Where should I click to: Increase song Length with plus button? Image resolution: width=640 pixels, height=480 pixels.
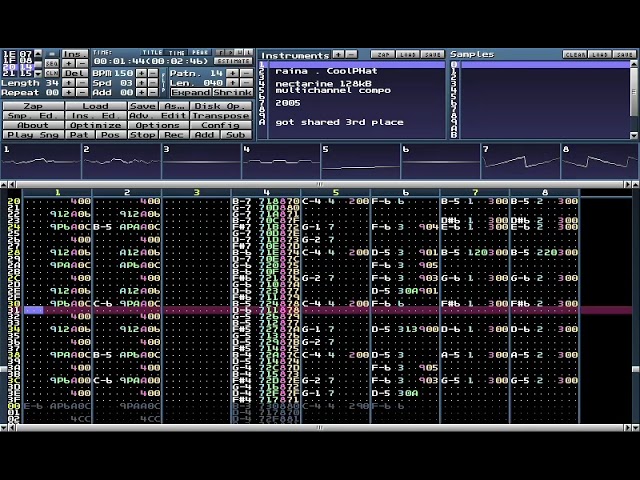[69, 83]
